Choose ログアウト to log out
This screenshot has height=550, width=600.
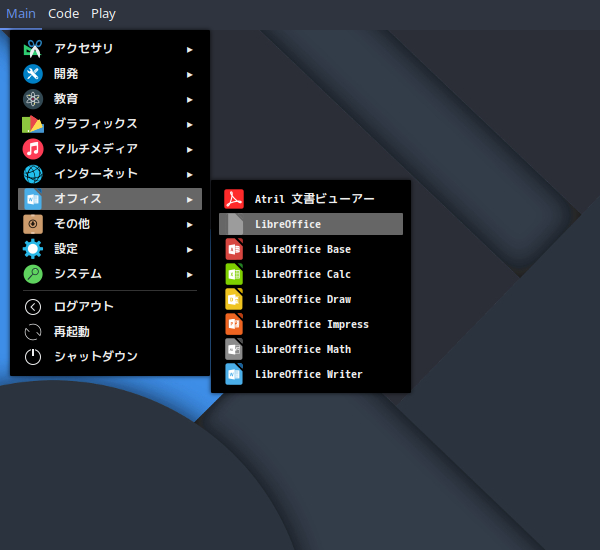[110, 307]
